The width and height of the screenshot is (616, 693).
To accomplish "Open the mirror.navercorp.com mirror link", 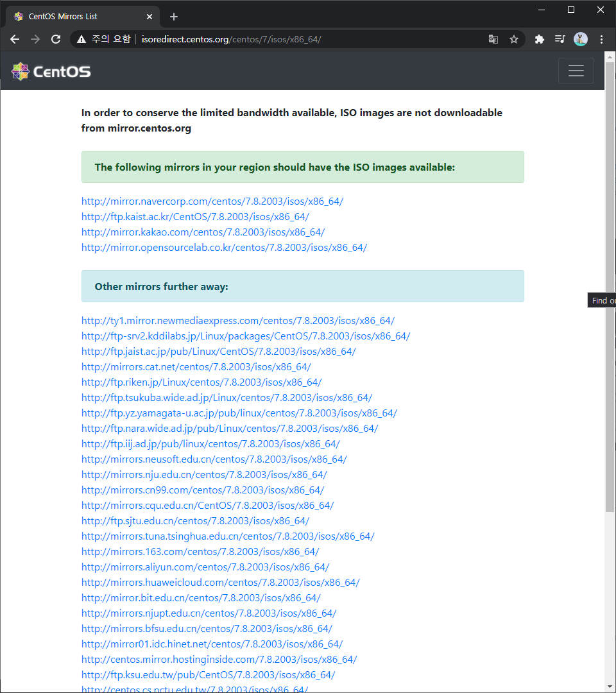I will [x=212, y=201].
